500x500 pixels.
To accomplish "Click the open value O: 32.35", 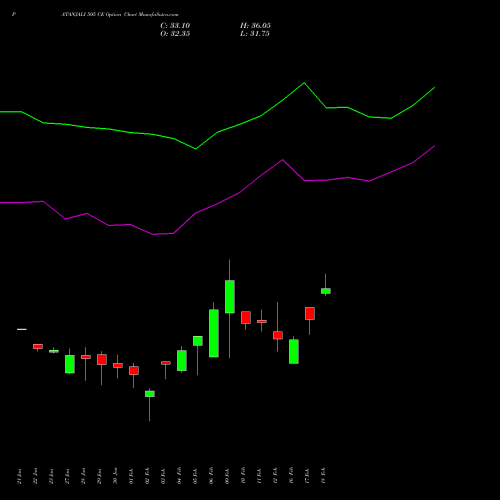I will (x=175, y=34).
